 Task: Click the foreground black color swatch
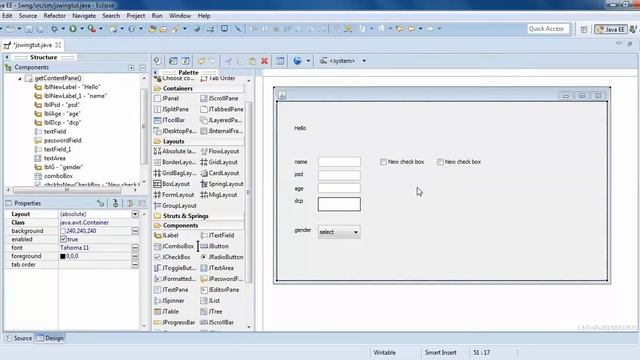coord(63,256)
